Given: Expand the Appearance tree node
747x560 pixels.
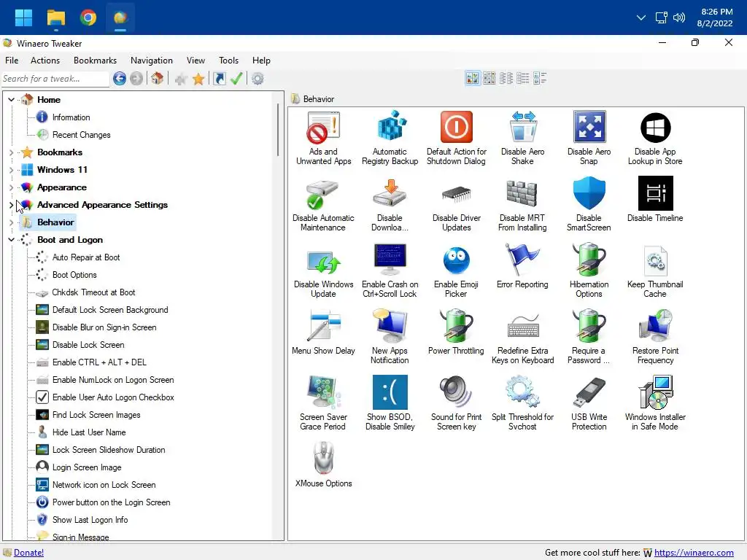Looking at the screenshot, I should click(12, 187).
